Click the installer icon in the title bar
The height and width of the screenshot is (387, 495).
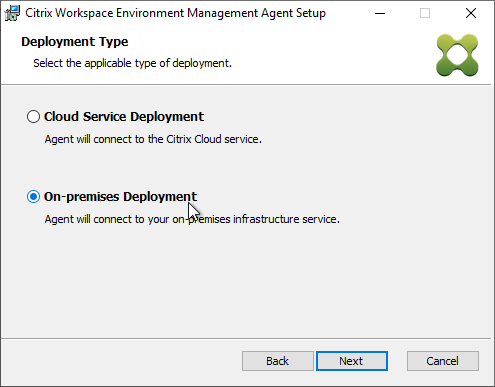click(12, 13)
